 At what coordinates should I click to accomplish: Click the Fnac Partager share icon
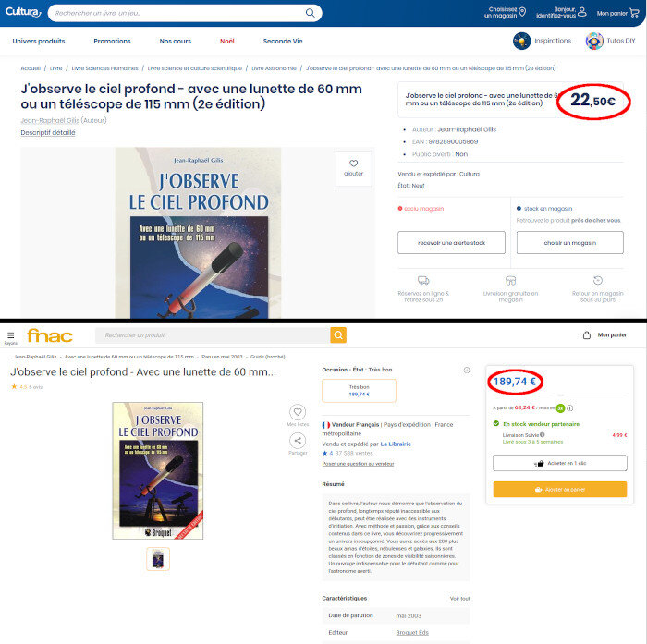(x=298, y=441)
